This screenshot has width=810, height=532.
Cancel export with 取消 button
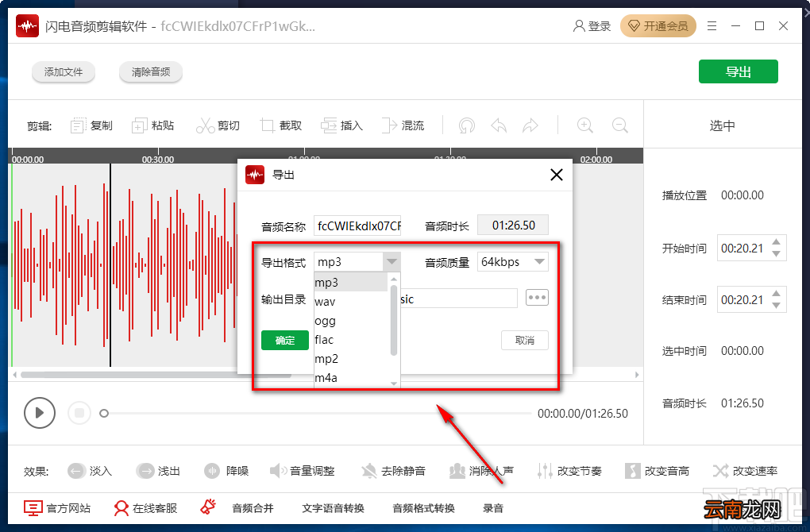(x=525, y=341)
